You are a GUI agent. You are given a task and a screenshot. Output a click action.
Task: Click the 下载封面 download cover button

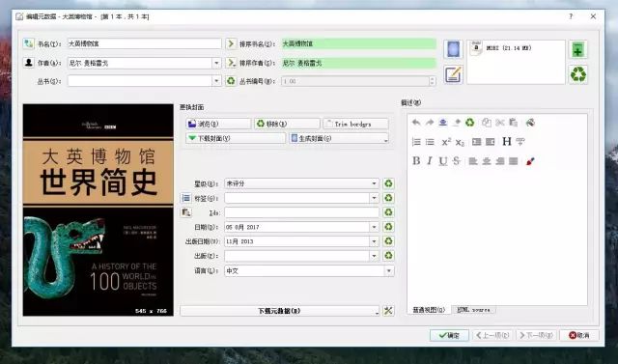[x=236, y=138]
